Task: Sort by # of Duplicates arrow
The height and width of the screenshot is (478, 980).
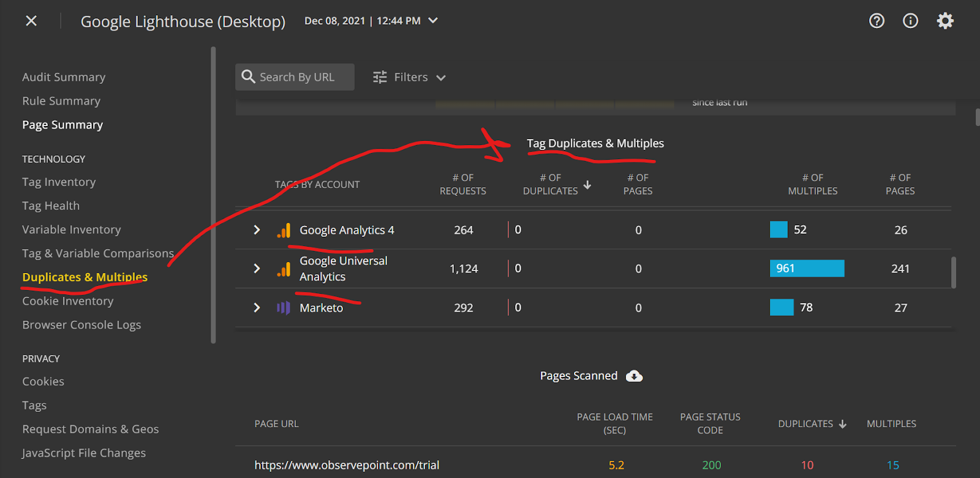Action: click(x=587, y=184)
